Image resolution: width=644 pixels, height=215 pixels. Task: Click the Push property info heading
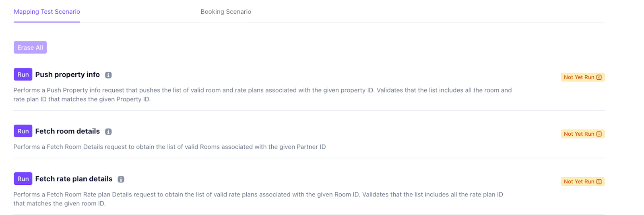click(67, 74)
